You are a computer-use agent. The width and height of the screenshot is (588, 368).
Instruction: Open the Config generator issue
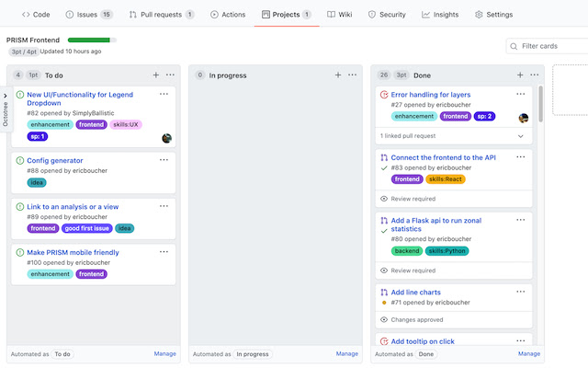pos(55,160)
